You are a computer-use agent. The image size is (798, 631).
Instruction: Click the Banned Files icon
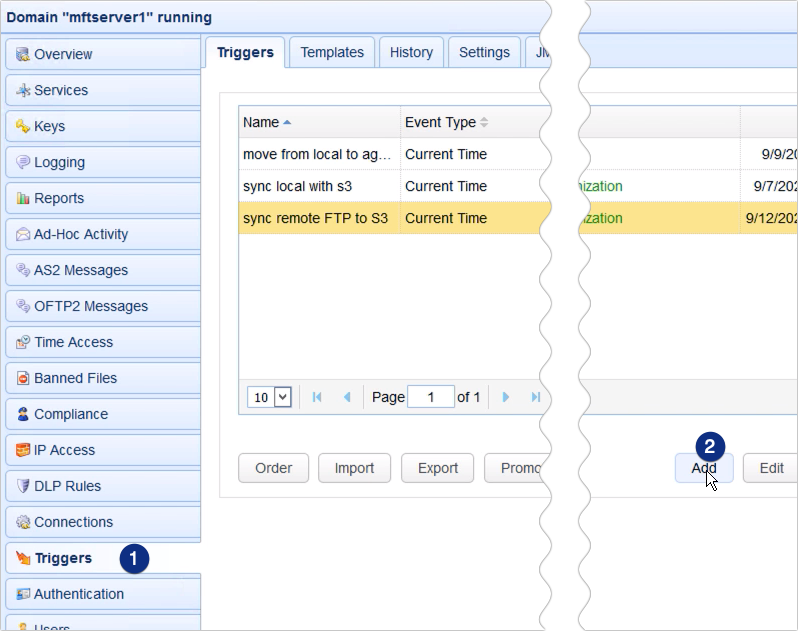(x=22, y=378)
